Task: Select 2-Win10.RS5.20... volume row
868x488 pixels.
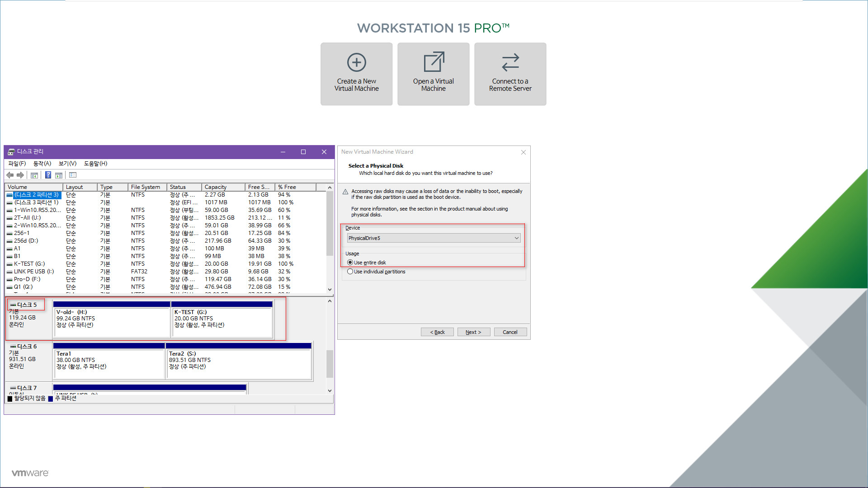Action: [165, 225]
